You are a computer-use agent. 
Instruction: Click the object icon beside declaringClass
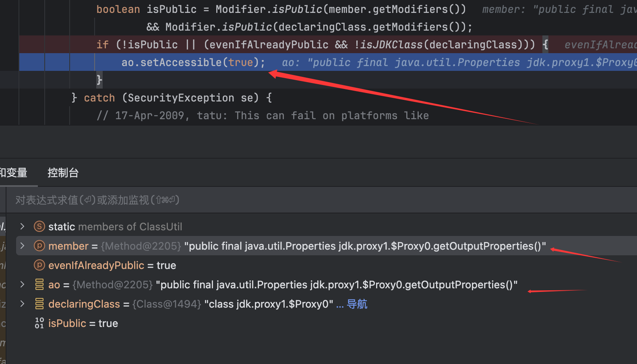tap(39, 304)
